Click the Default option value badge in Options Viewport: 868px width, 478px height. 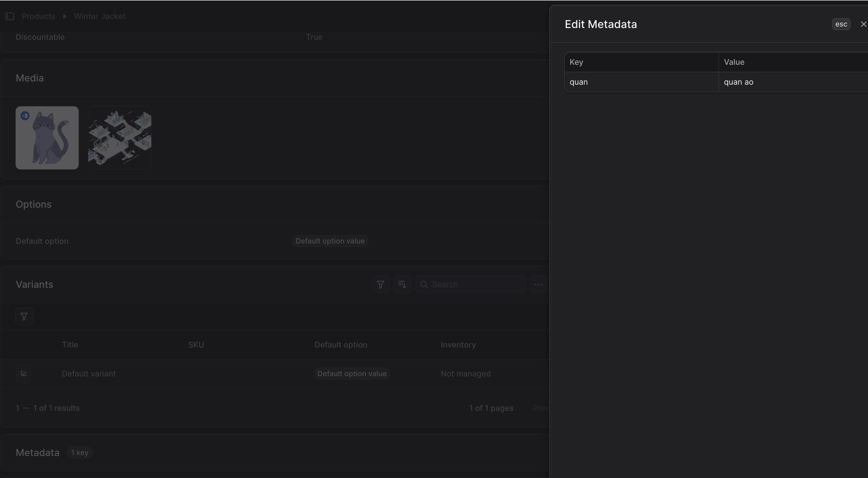pyautogui.click(x=330, y=241)
